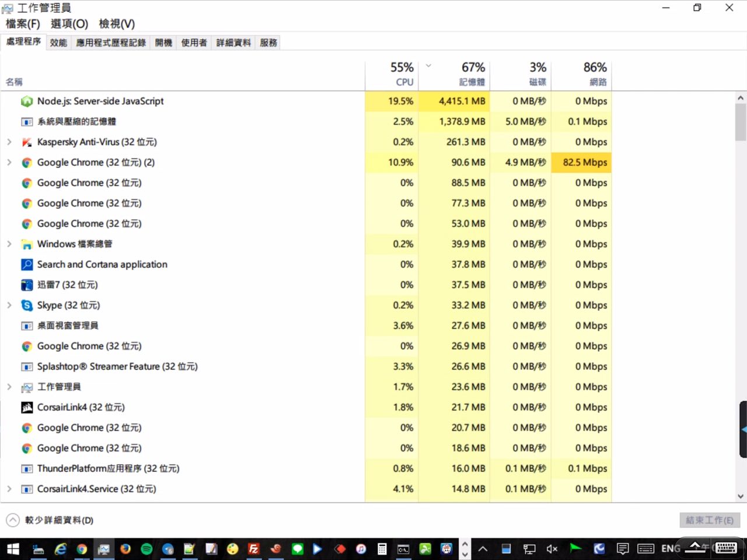Viewport: 747px width, 560px height.
Task: Switch to the 服務 tab
Action: [x=268, y=43]
